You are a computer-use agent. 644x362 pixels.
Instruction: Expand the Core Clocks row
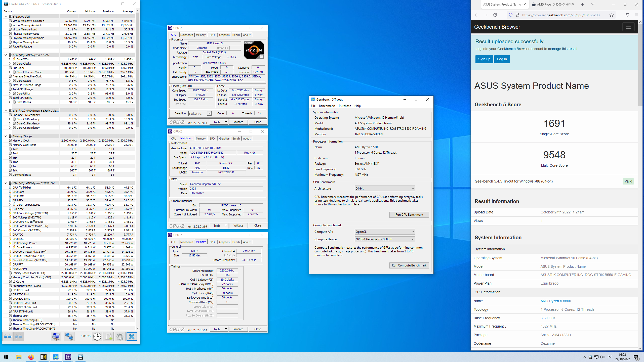click(x=10, y=64)
